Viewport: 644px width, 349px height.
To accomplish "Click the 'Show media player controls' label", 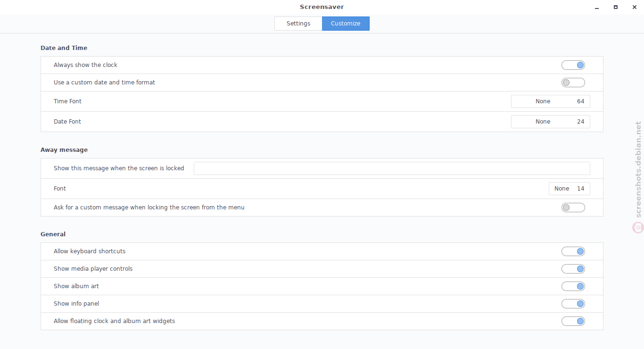I will pyautogui.click(x=93, y=269).
